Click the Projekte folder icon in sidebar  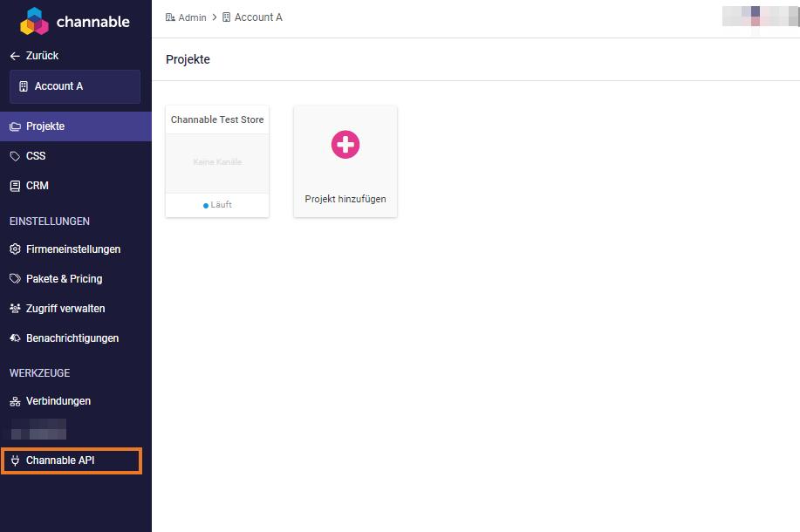(x=15, y=126)
